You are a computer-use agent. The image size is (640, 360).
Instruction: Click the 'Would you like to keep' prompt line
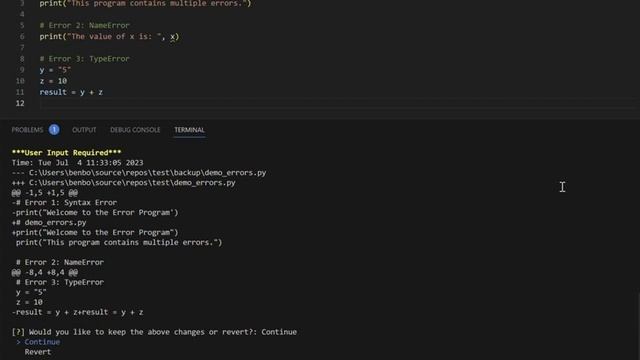click(154, 332)
